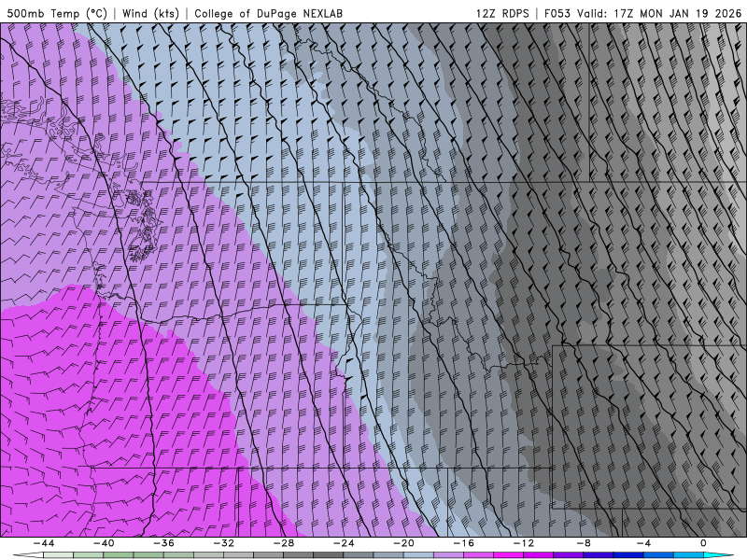Viewport: 747px width, 560px height.
Task: Click 'Valid: 17Z MON JAN 19 2026' text
Action: 659,13
